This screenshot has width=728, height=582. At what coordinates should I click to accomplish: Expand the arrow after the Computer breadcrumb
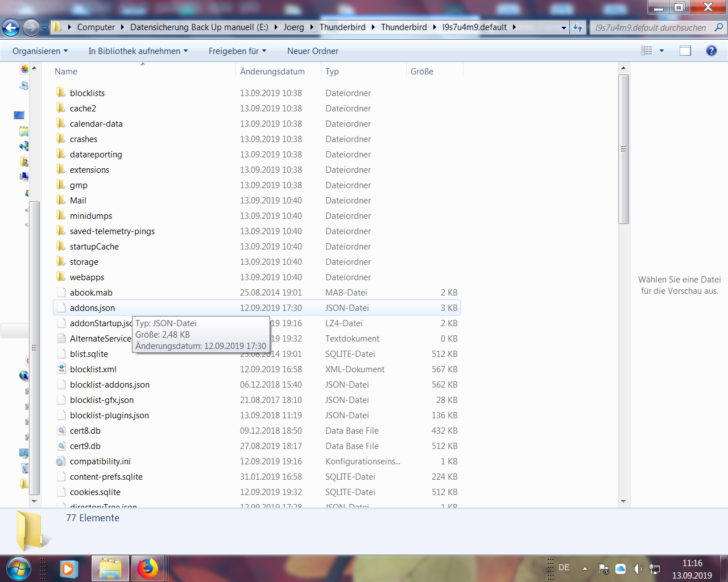click(122, 27)
